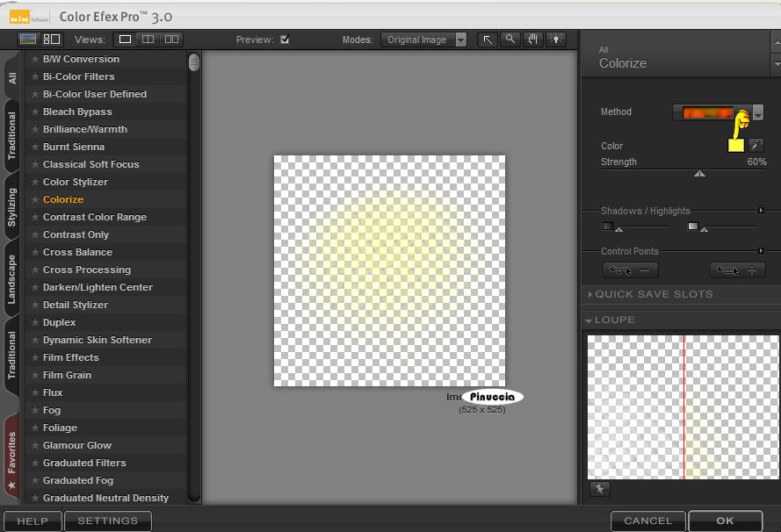Screen dimensions: 781x532
Task: Switch to side-by-side preview view
Action: [172, 40]
